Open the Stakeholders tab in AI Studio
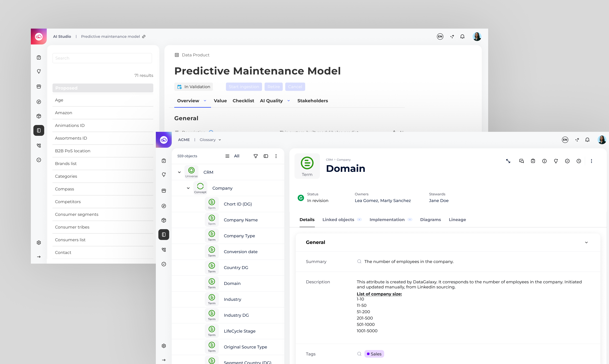Image resolution: width=609 pixels, height=364 pixels. [x=313, y=101]
